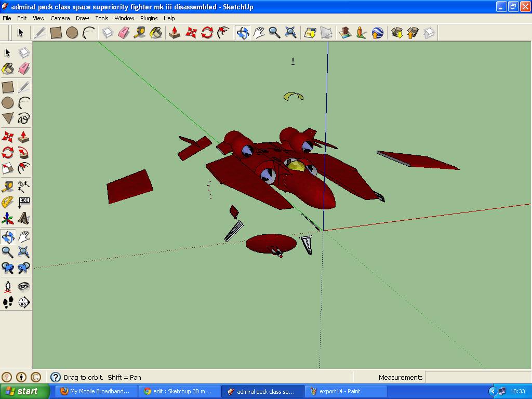Screen dimensions: 532x399
Task: Select Zoom magnifier in left tool set
Action: (x=7, y=252)
